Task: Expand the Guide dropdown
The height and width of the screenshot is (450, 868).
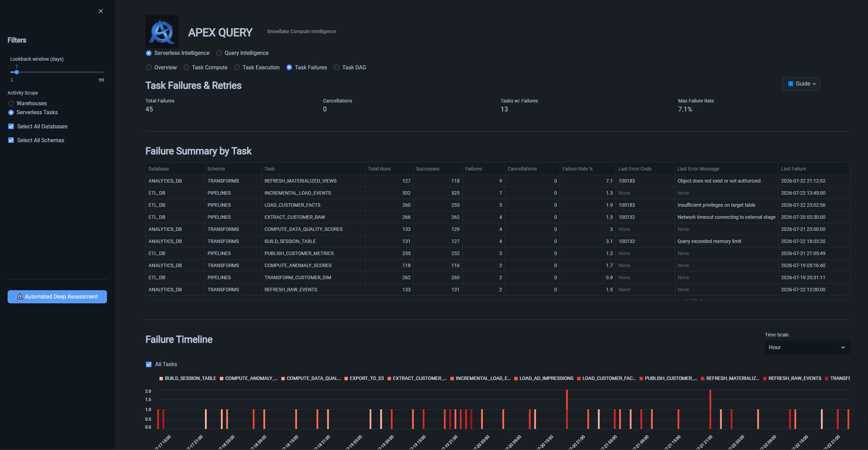Action: tap(801, 84)
